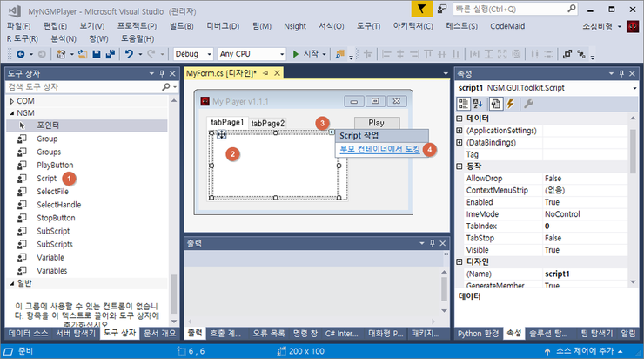This screenshot has width=644, height=359.
Task: Click the new project toolbar icon
Action: coord(61,54)
